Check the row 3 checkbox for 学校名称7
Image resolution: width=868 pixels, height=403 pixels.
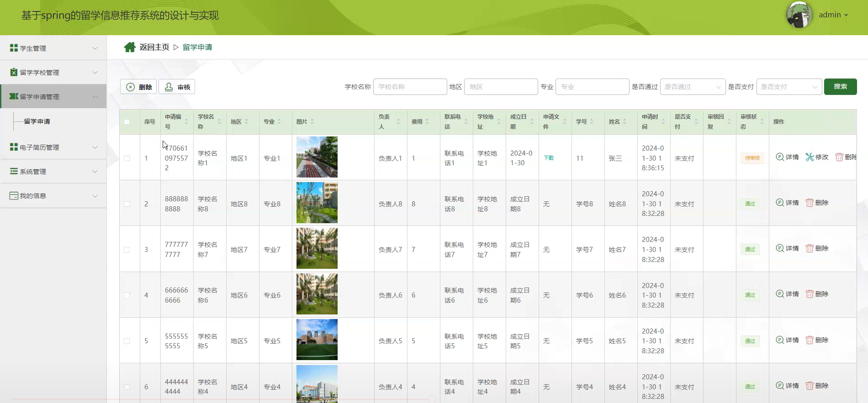(127, 250)
